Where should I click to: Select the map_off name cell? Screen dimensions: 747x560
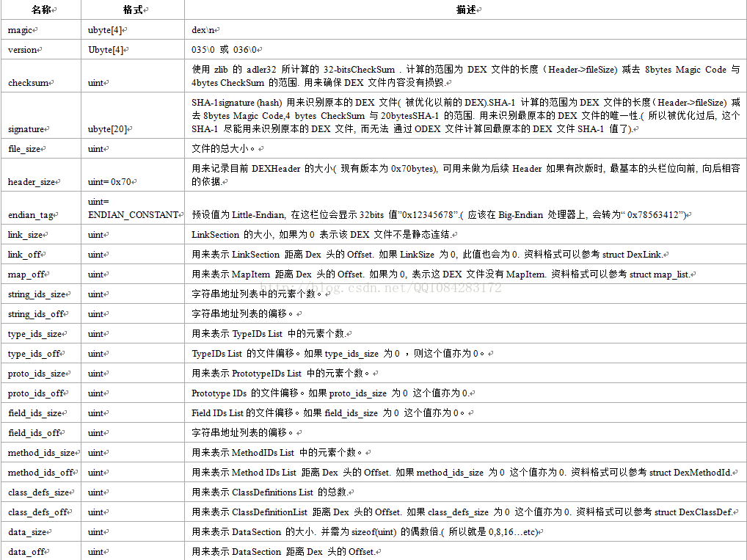click(x=41, y=274)
